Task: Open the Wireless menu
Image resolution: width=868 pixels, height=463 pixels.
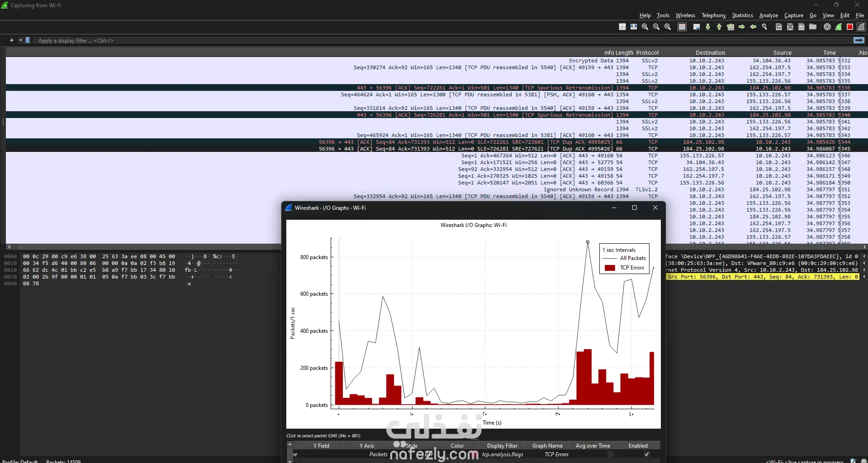Action: click(x=685, y=15)
